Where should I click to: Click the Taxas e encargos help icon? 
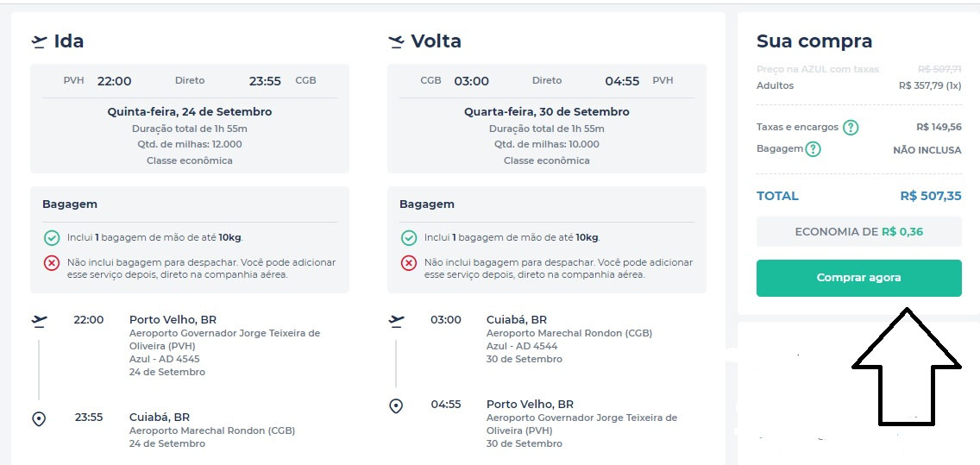pyautogui.click(x=851, y=128)
